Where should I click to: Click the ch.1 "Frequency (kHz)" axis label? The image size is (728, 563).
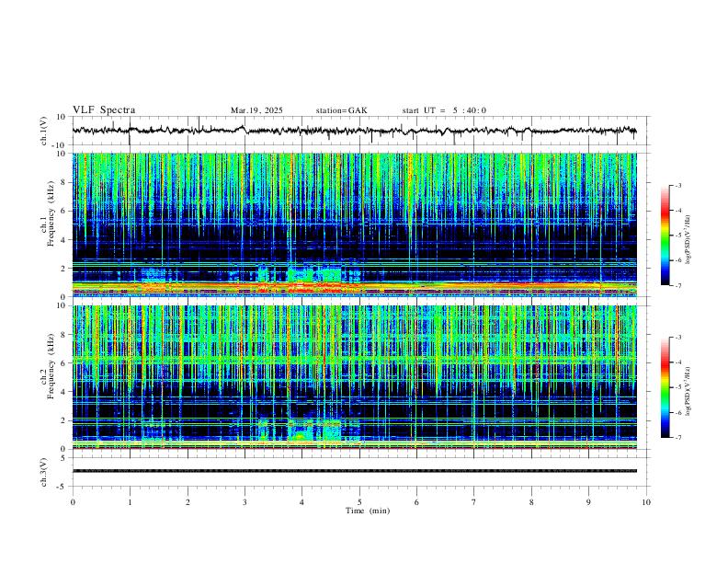pos(51,215)
